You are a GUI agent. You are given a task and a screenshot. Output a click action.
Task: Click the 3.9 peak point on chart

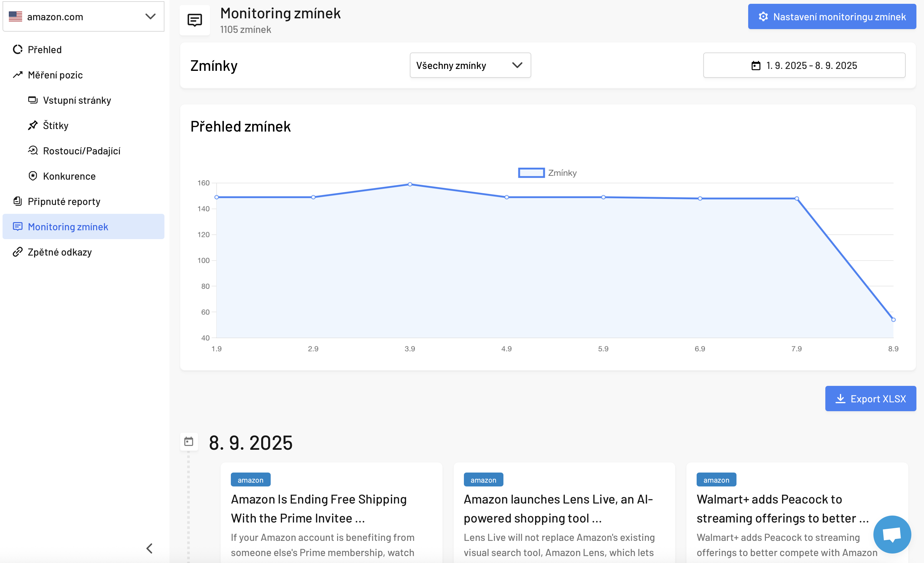tap(410, 184)
